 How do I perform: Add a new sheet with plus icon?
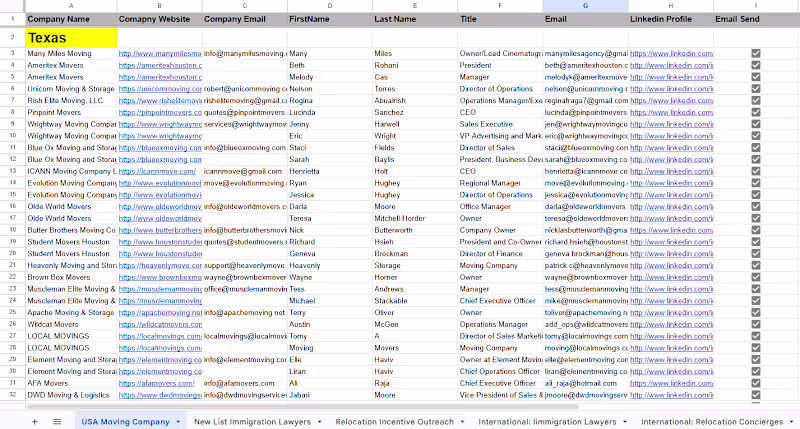coord(35,421)
